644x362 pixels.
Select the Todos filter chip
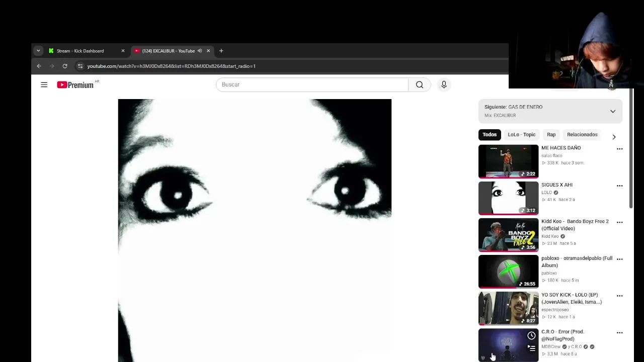point(490,135)
